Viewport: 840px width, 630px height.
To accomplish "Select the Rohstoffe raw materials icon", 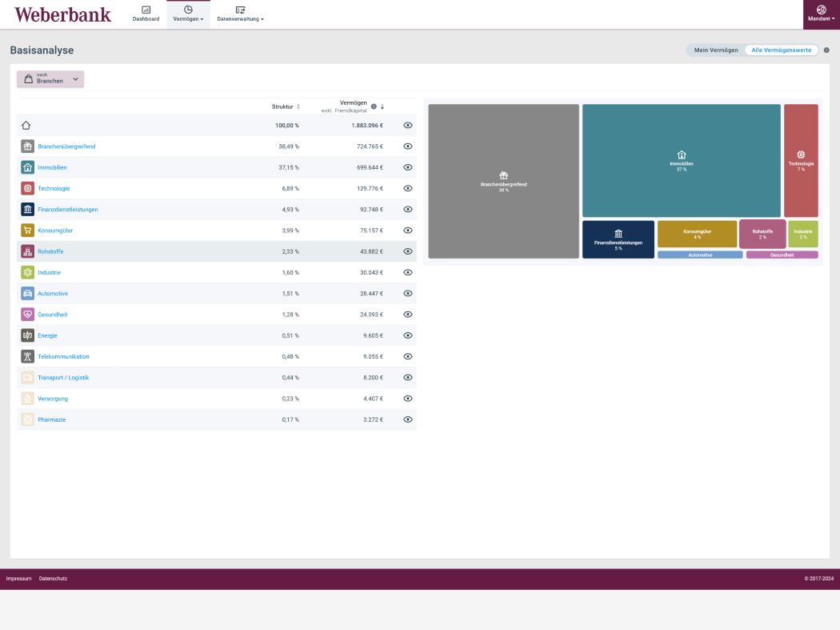I will coord(26,251).
